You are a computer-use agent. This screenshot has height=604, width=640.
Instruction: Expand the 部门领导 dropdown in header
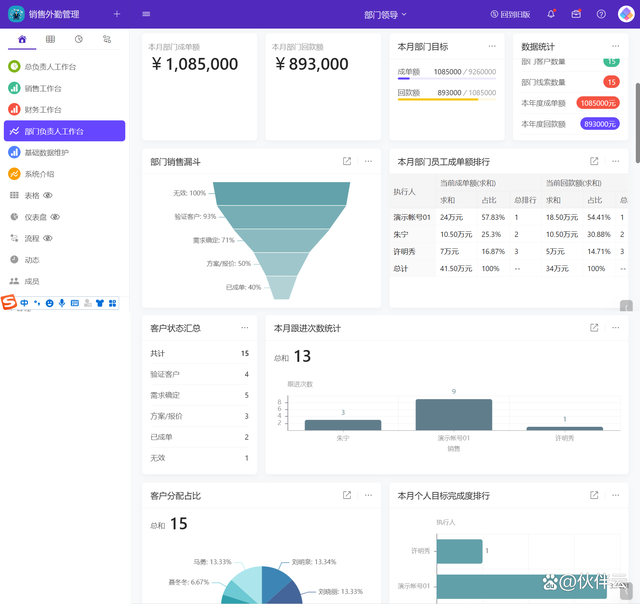(x=385, y=15)
